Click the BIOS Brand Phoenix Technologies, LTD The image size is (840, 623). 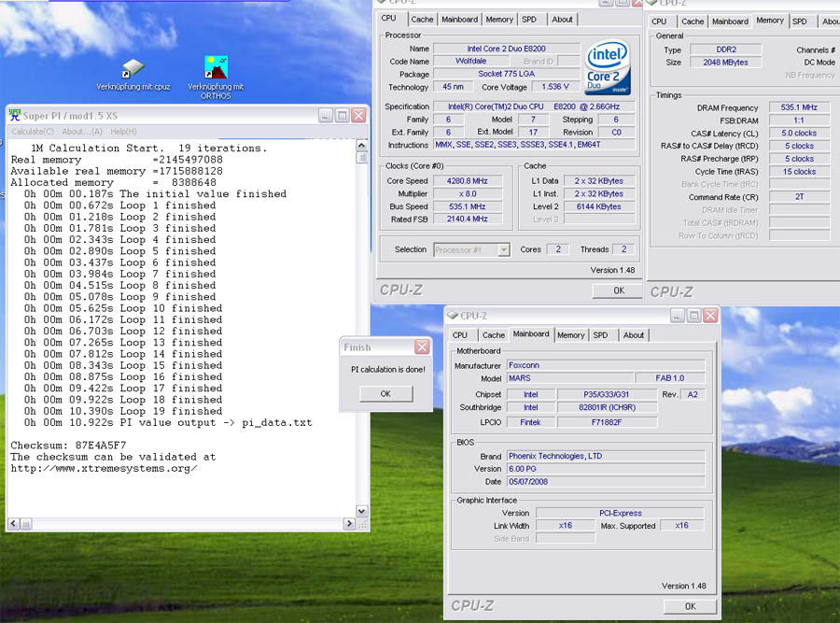pyautogui.click(x=606, y=456)
